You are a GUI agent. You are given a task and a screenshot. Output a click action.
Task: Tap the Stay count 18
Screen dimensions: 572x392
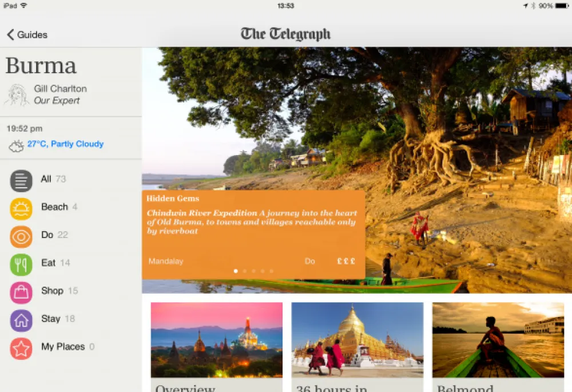coord(70,319)
